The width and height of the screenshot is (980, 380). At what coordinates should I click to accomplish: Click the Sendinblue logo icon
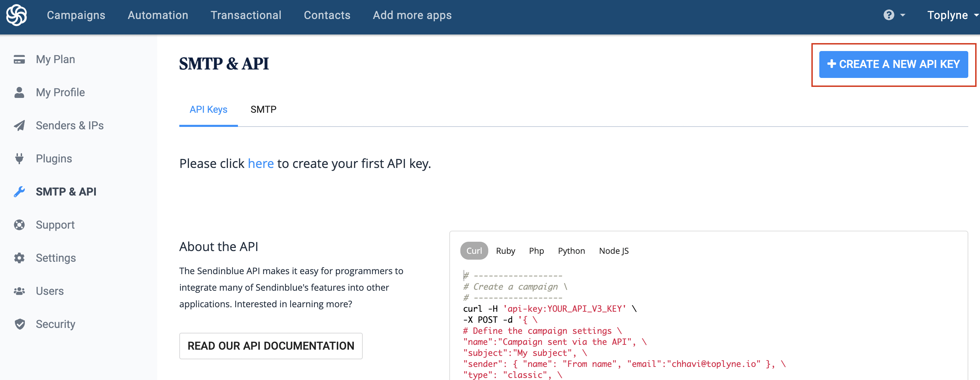[x=16, y=15]
